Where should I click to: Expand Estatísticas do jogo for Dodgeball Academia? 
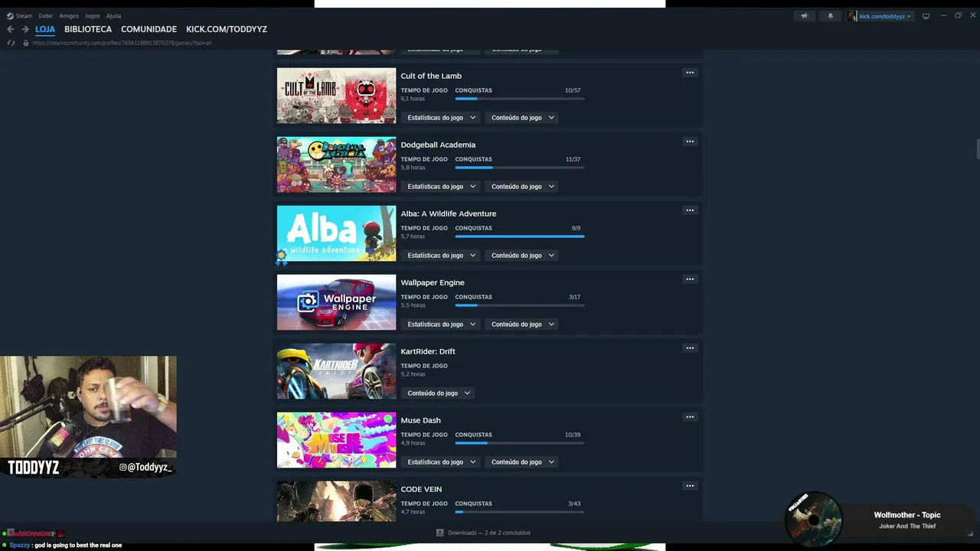point(442,187)
